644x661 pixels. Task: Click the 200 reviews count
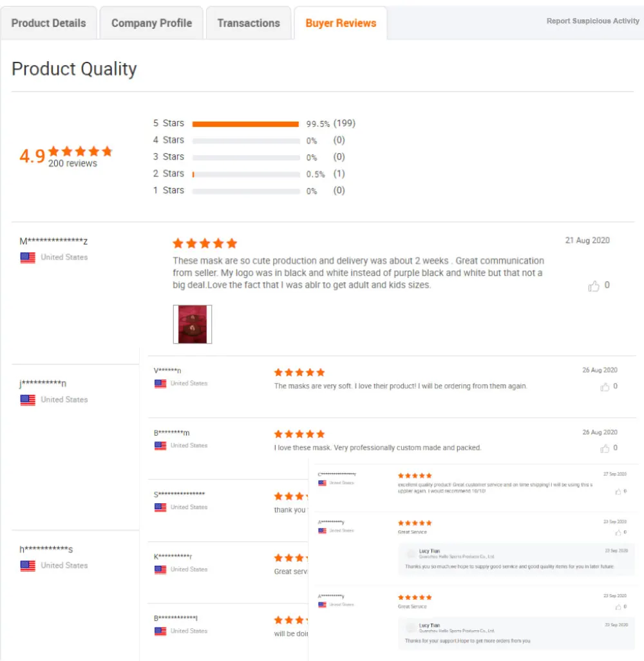point(73,163)
